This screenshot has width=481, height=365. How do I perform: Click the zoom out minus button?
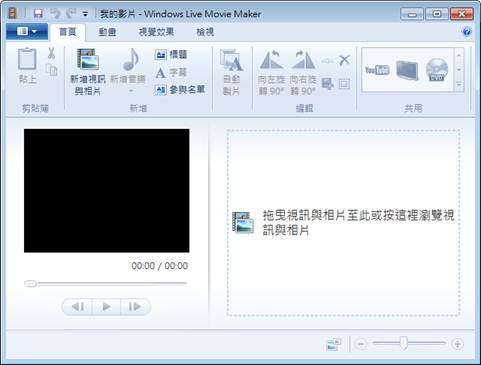coord(361,344)
